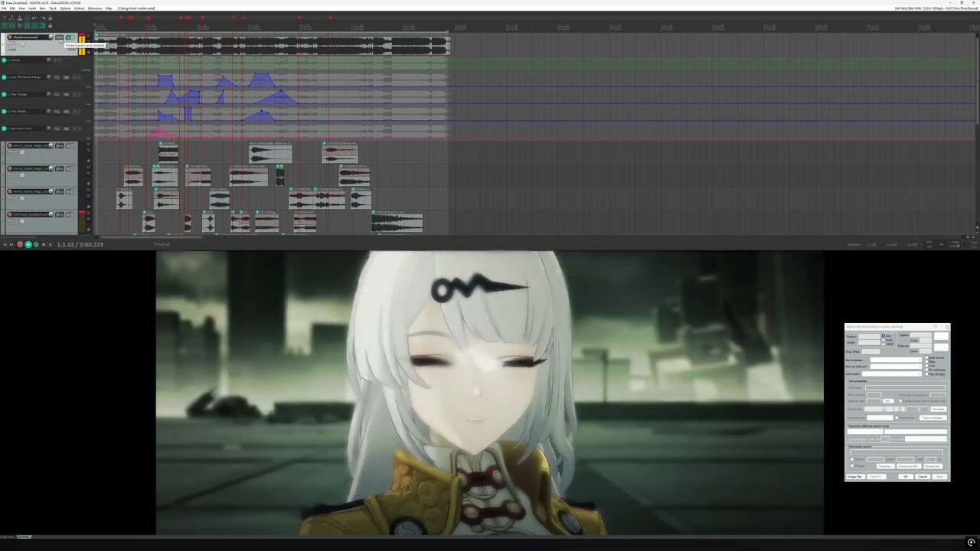The image size is (980, 551).
Task: Check the Lock checkbox in item properties
Action: (x=926, y=366)
